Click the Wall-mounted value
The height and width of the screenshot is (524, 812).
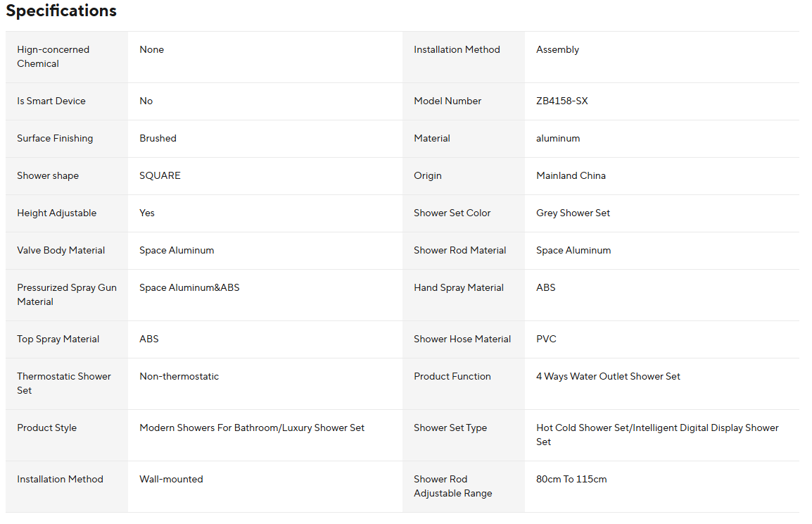pyautogui.click(x=172, y=480)
